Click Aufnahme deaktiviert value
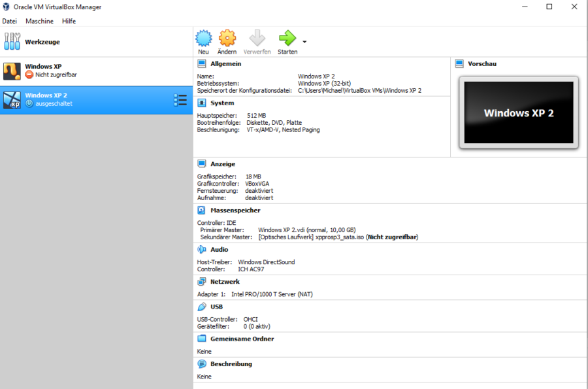The height and width of the screenshot is (389, 588). point(259,197)
